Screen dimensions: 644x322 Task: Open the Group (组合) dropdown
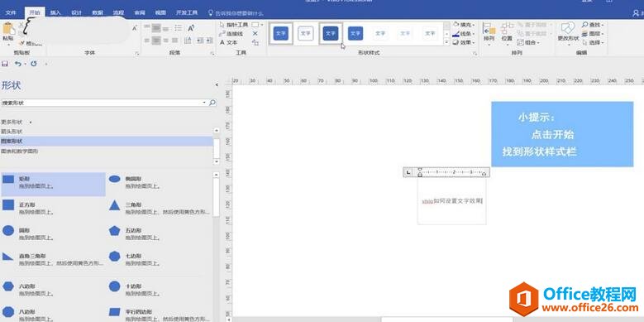click(x=528, y=42)
